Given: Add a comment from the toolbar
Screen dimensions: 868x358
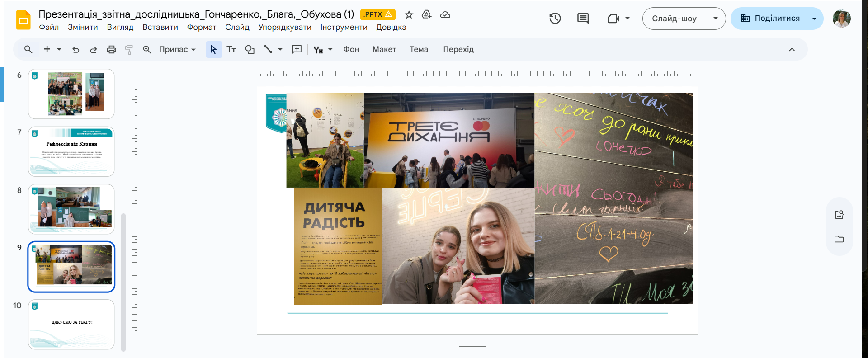Looking at the screenshot, I should pyautogui.click(x=297, y=49).
